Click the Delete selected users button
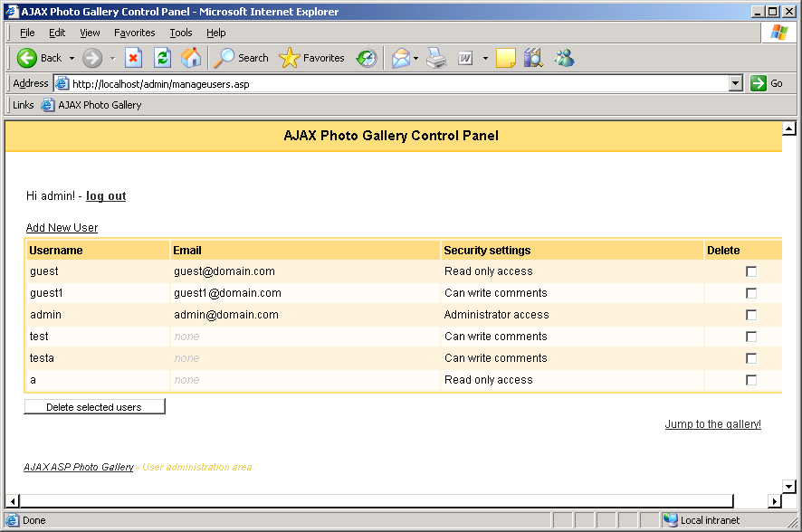 pyautogui.click(x=94, y=407)
